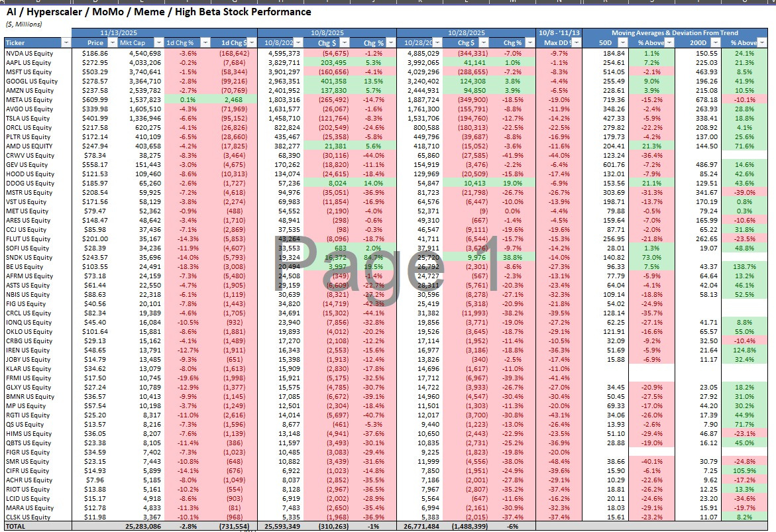
Task: Select total market cap 25,283,086 cell
Action: coord(141,527)
